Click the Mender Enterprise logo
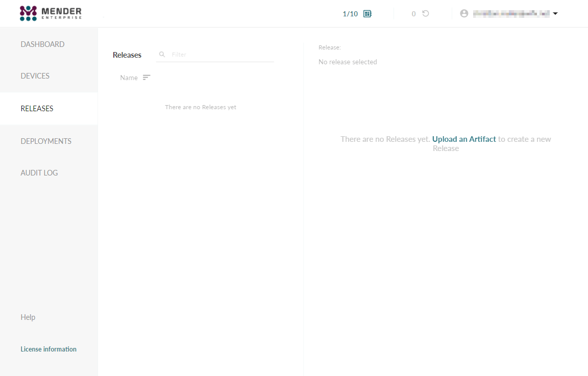This screenshot has height=376, width=588. [x=50, y=13]
